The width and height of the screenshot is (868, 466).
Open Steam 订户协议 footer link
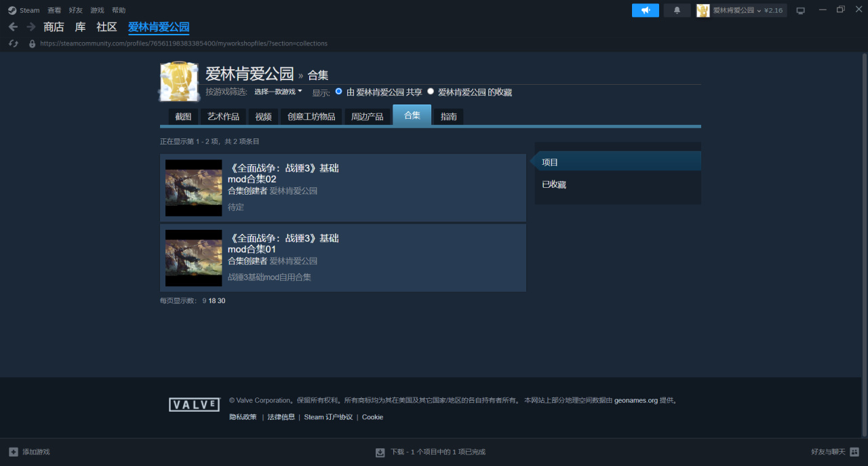[x=328, y=417]
